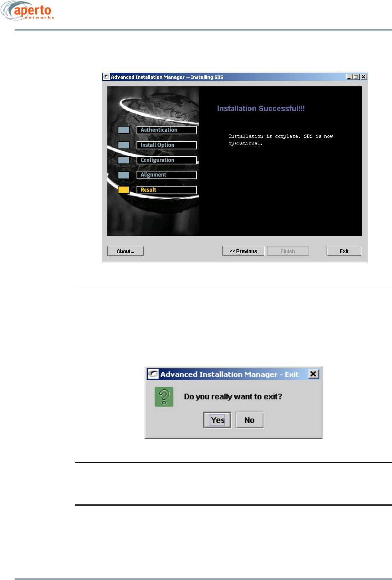Image resolution: width=392 pixels, height=580 pixels.
Task: Click the Exit button in the installer
Action: (x=344, y=251)
